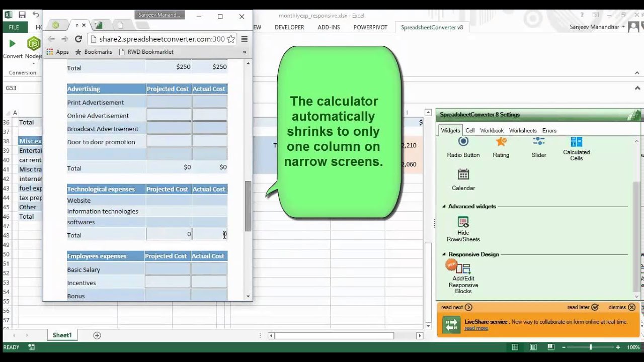Image resolution: width=644 pixels, height=362 pixels.
Task: Zoom in with the plus button
Action: pos(618,347)
